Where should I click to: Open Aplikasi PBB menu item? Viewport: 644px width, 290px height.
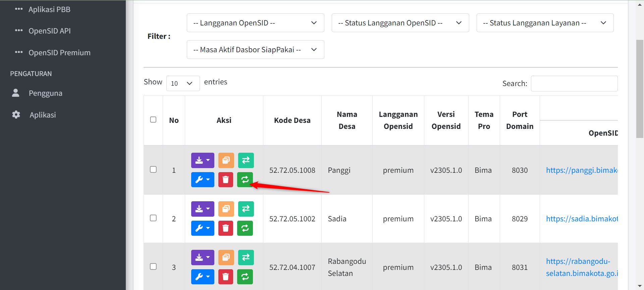pyautogui.click(x=49, y=9)
